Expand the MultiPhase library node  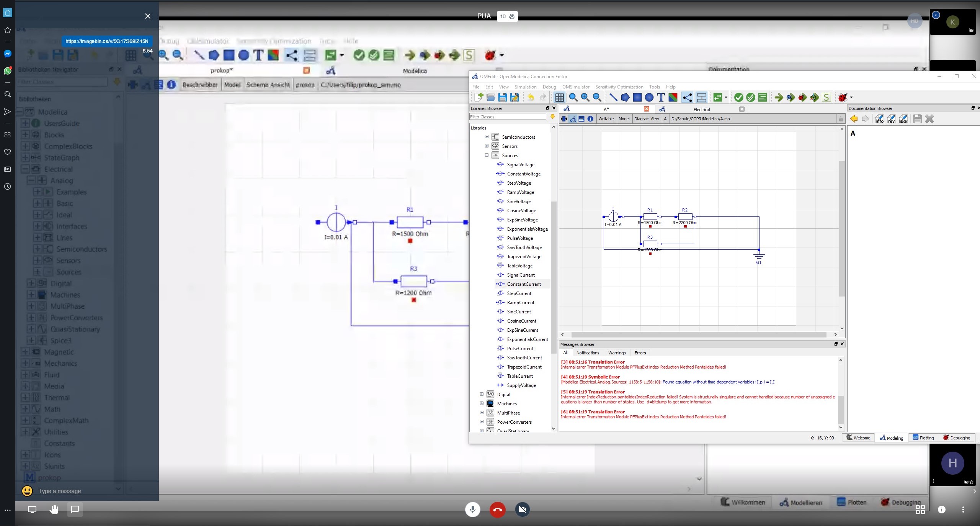[x=482, y=413]
